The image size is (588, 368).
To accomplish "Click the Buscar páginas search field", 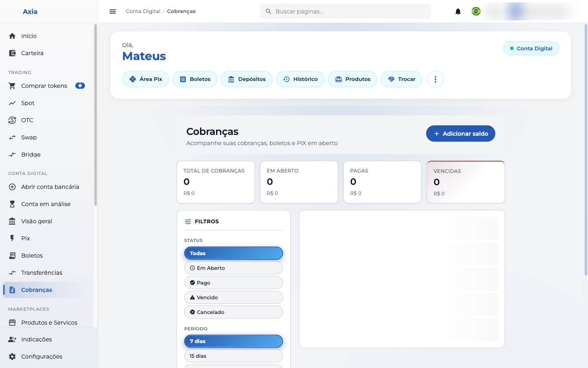I will tap(345, 11).
